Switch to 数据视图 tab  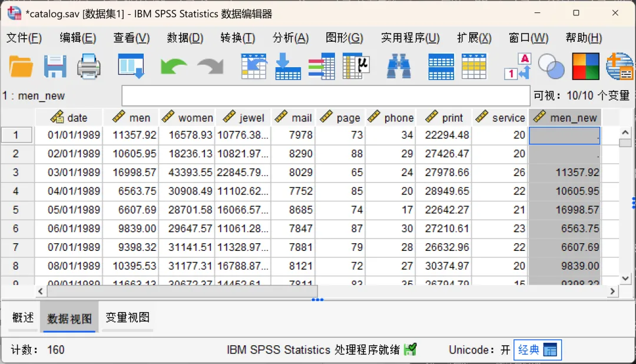(69, 318)
